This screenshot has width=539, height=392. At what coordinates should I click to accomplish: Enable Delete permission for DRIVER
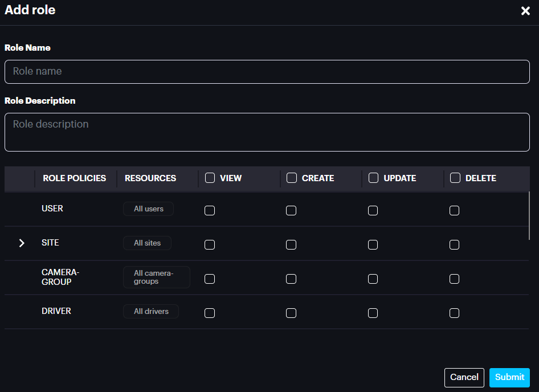pos(454,313)
